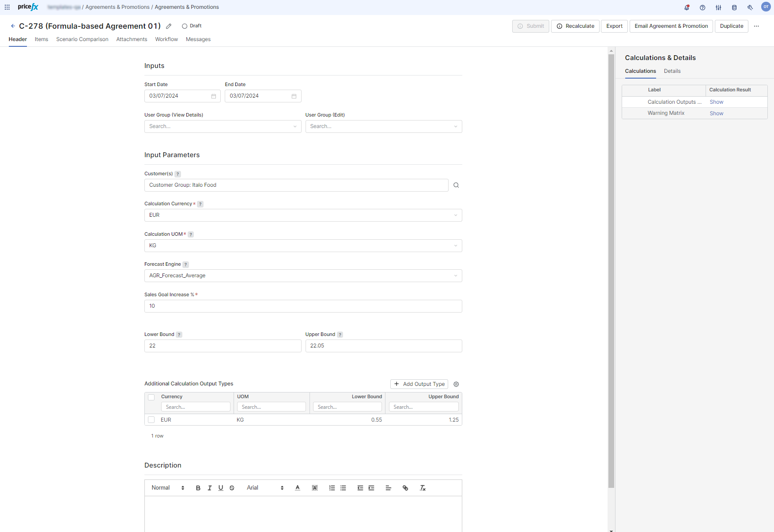
Task: Open the Arial font family dropdown
Action: [265, 488]
